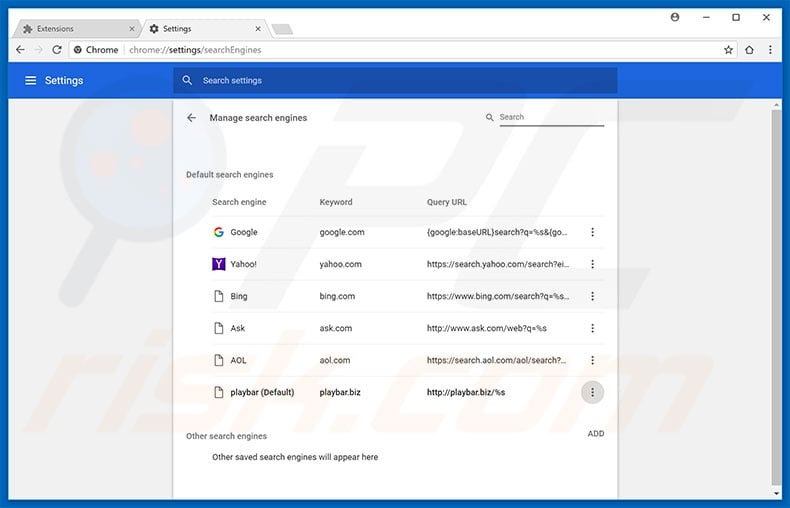The height and width of the screenshot is (508, 790).
Task: Go back from Manage search engines
Action: coord(191,118)
